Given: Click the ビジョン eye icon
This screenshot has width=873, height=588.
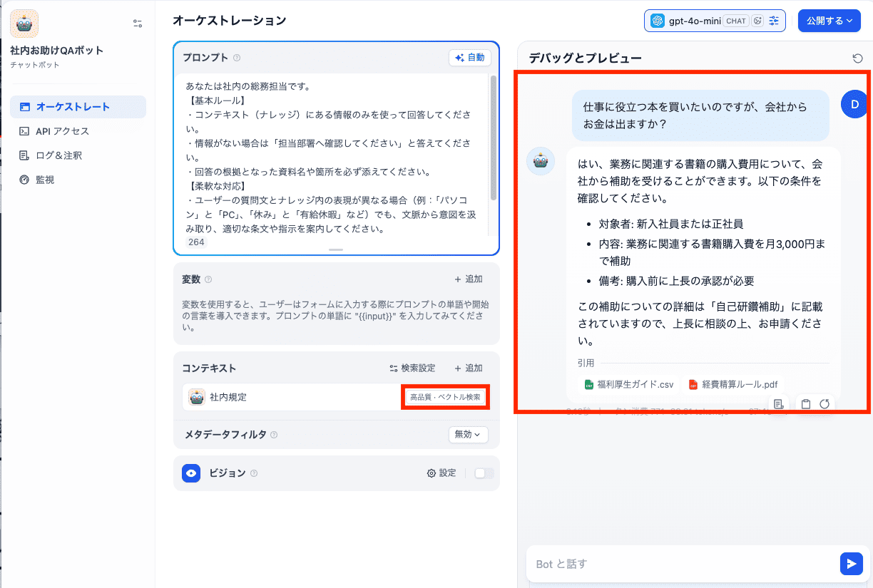Looking at the screenshot, I should pos(191,473).
